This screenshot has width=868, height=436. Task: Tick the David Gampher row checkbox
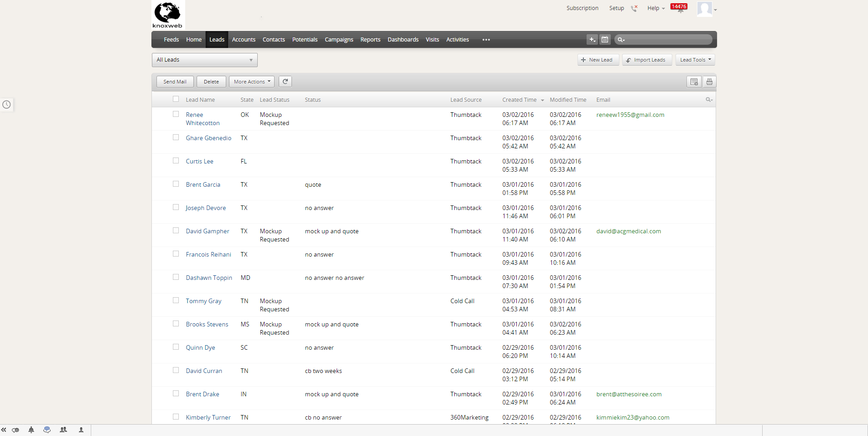point(176,231)
